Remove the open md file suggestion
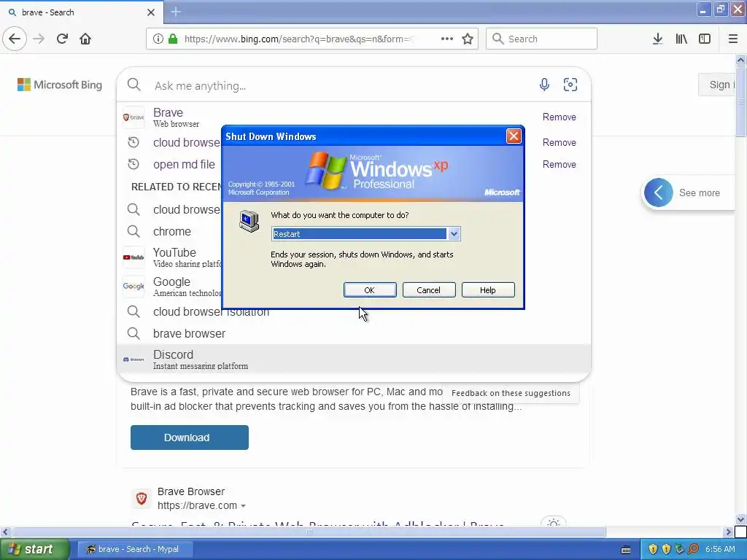747x560 pixels. [560, 164]
